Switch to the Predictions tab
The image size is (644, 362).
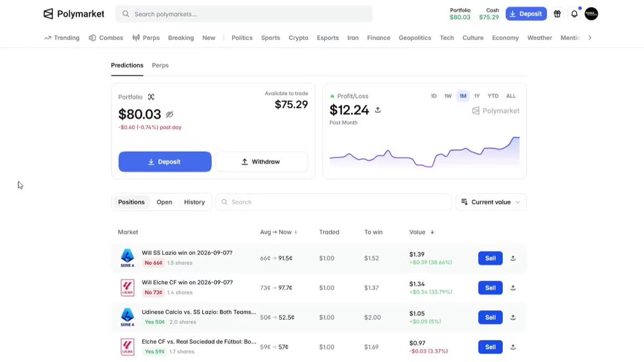[x=127, y=65]
